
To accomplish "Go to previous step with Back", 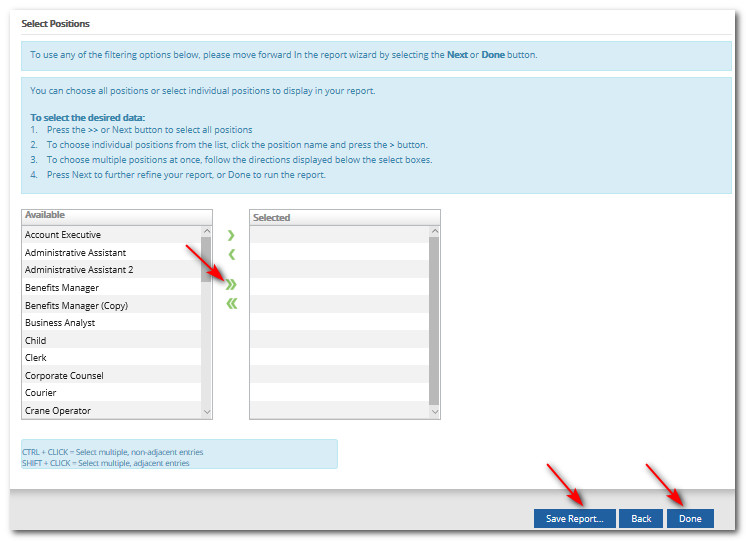I will [641, 519].
